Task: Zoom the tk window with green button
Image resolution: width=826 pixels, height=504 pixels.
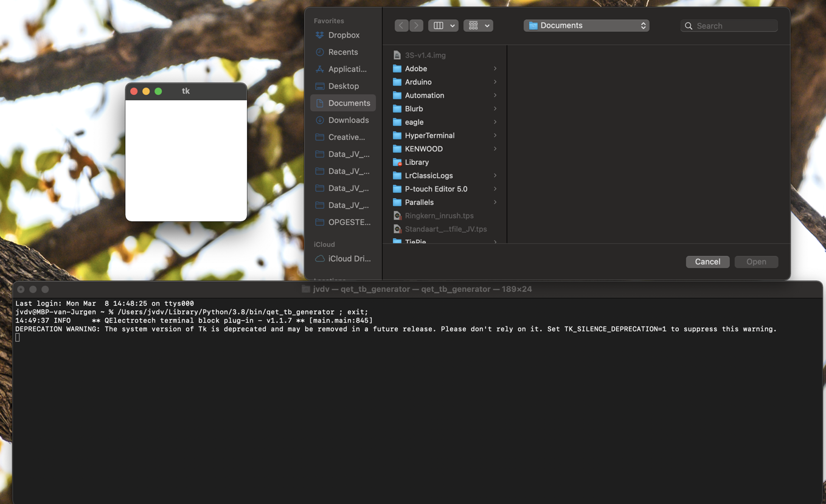Action: pos(158,91)
